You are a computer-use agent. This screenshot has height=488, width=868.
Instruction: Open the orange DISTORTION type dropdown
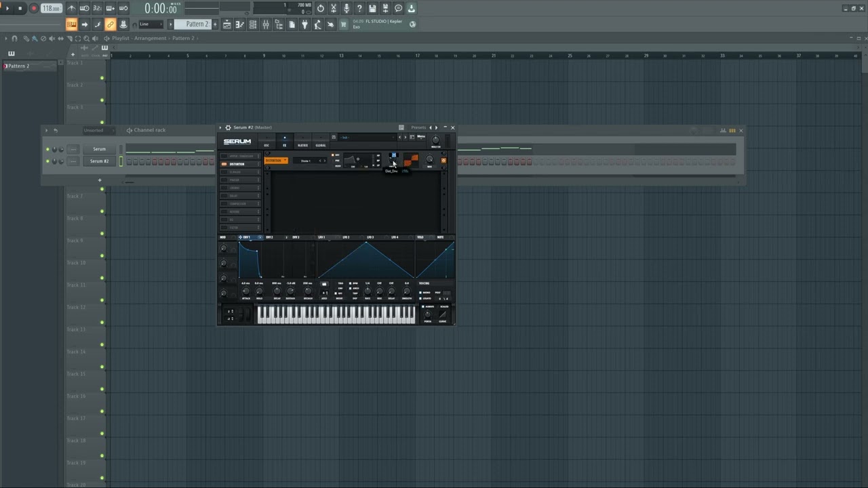[276, 161]
